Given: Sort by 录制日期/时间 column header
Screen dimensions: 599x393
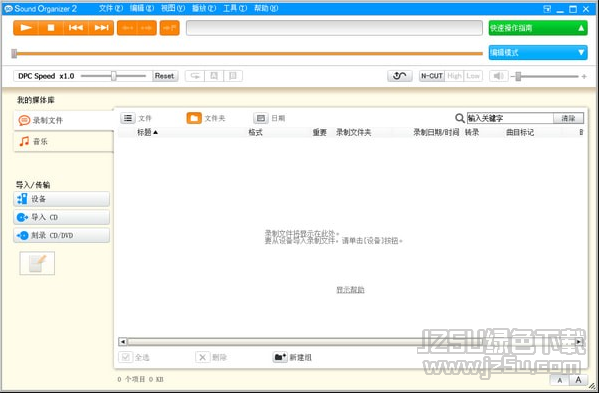Looking at the screenshot, I should 436,133.
